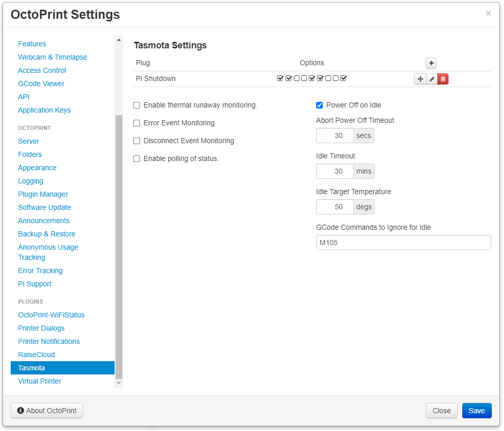Select the API section
504x431 pixels.
click(24, 97)
